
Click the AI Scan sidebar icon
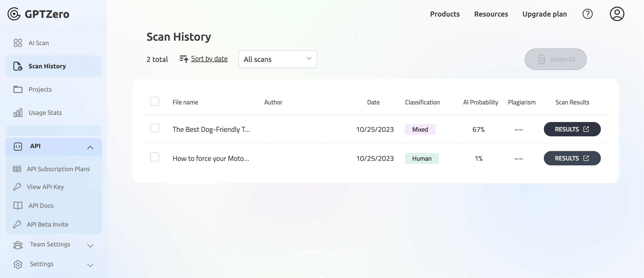pos(17,43)
